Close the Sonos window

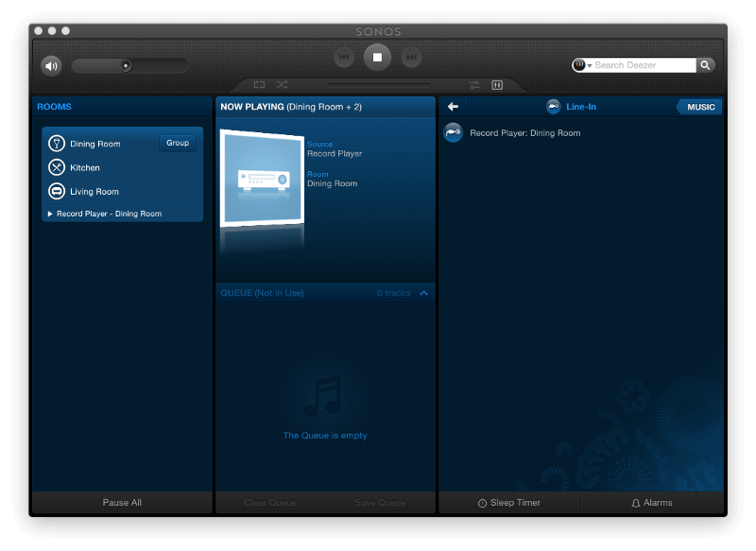click(x=39, y=31)
